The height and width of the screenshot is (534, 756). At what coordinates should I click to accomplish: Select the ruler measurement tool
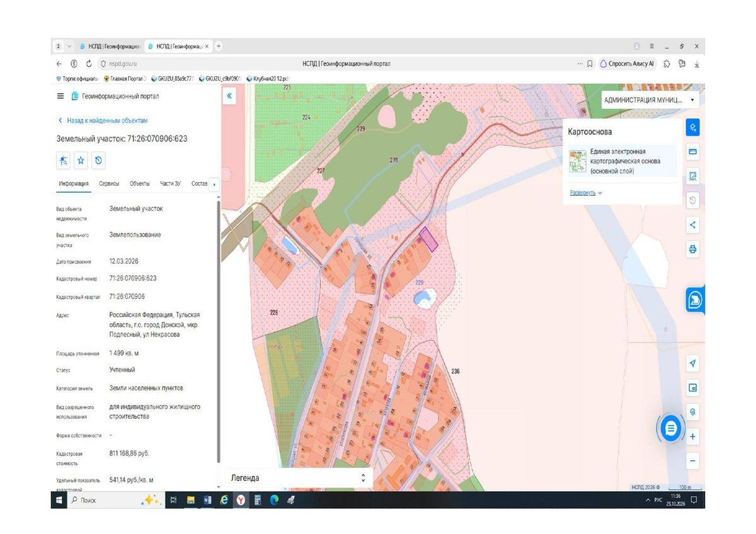693,152
